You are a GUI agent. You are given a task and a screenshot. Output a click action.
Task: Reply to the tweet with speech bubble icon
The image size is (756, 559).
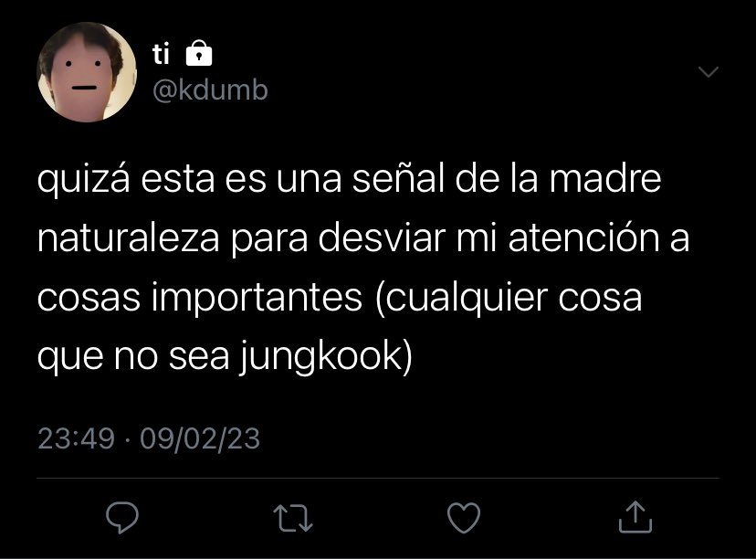[122, 517]
